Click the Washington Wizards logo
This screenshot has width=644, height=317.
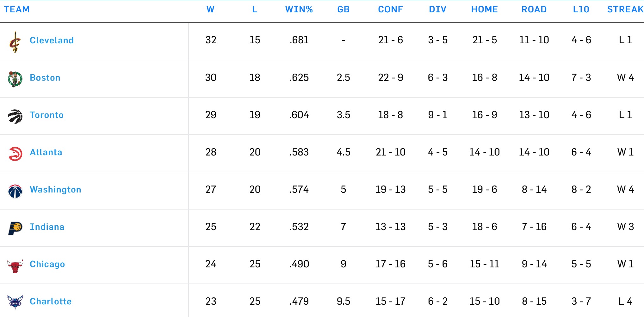(15, 191)
